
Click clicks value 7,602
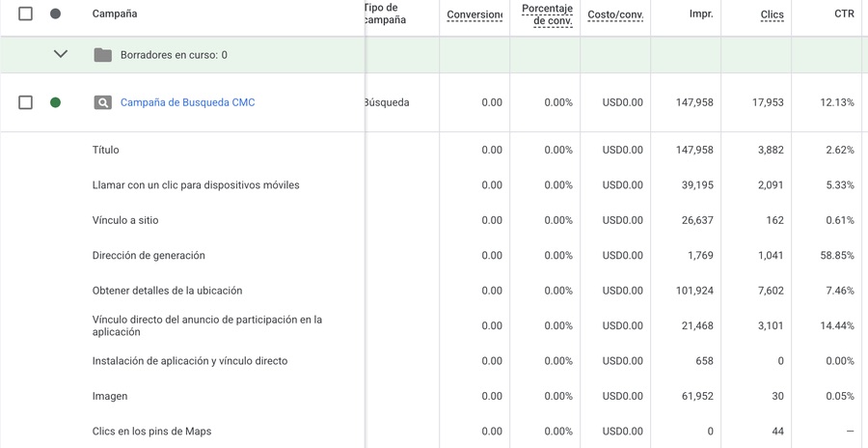click(x=771, y=291)
